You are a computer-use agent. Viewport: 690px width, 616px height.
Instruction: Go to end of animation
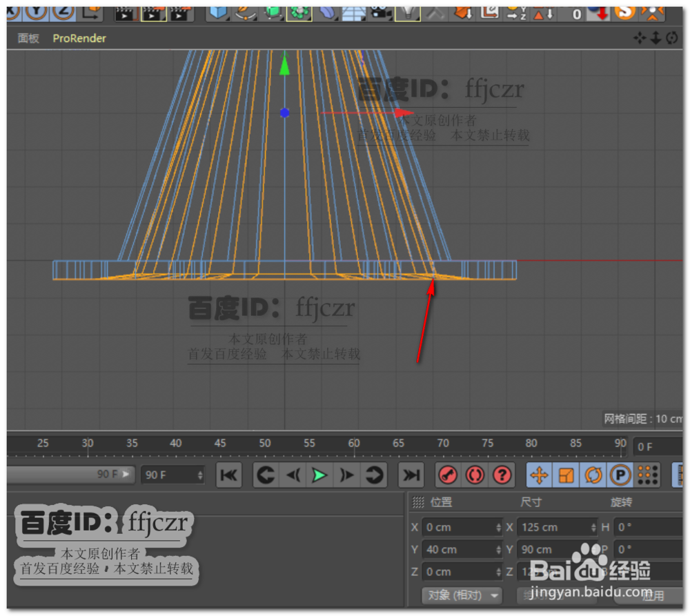411,475
